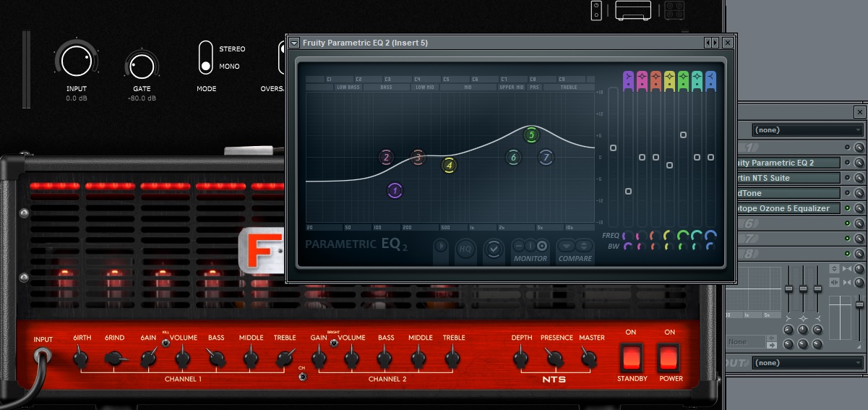Click blue band 7 filter type icon
This screenshot has width=868, height=410.
[x=710, y=78]
